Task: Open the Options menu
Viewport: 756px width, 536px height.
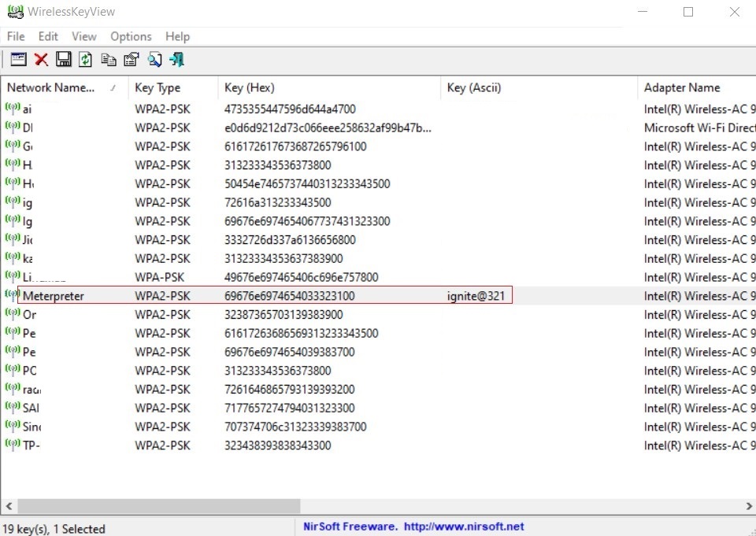Action: (x=131, y=37)
